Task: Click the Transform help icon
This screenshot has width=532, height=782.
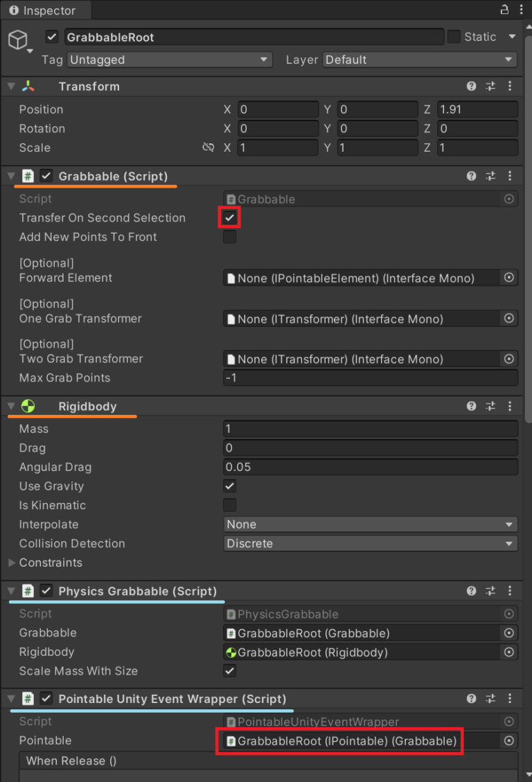Action: [x=471, y=86]
